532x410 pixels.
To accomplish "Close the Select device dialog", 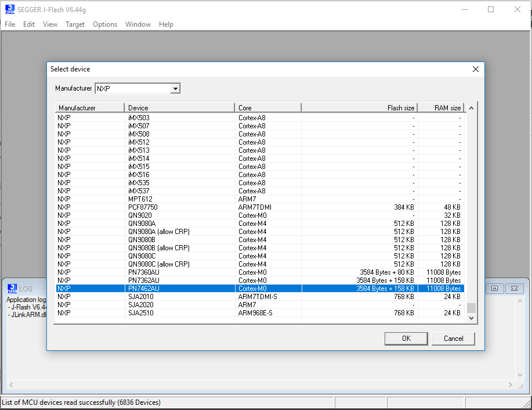I will click(476, 69).
